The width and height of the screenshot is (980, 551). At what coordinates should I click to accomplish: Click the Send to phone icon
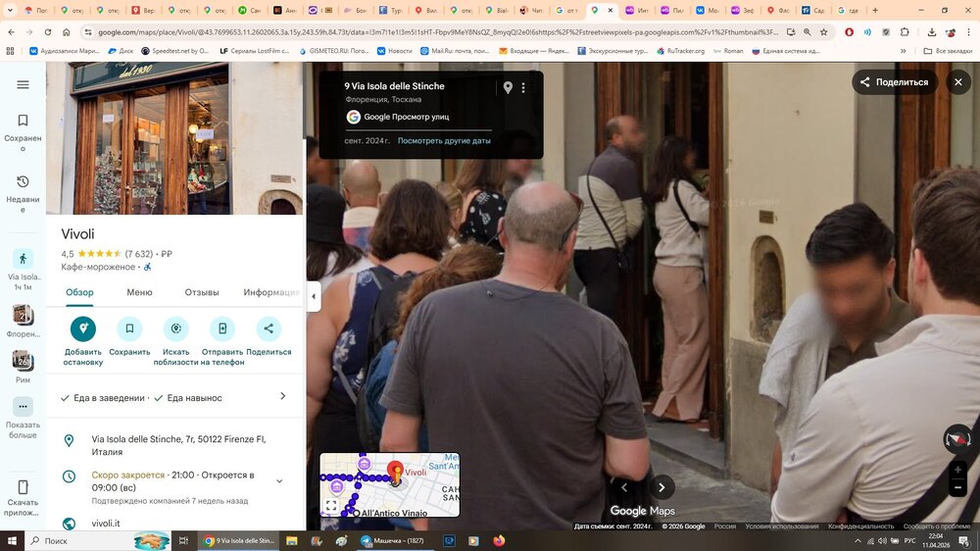(x=222, y=329)
